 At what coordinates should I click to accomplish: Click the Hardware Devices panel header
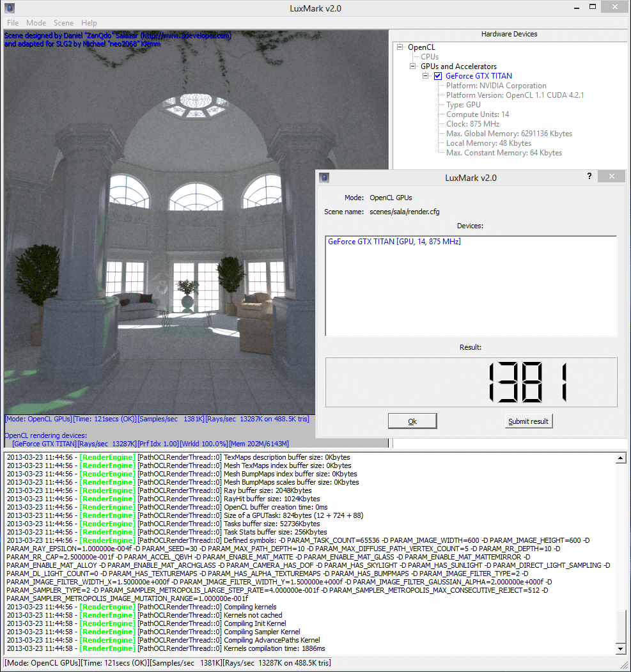click(x=509, y=34)
